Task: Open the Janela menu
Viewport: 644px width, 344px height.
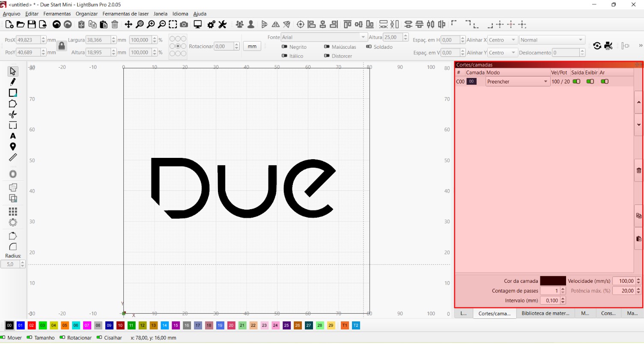Action: pos(161,14)
